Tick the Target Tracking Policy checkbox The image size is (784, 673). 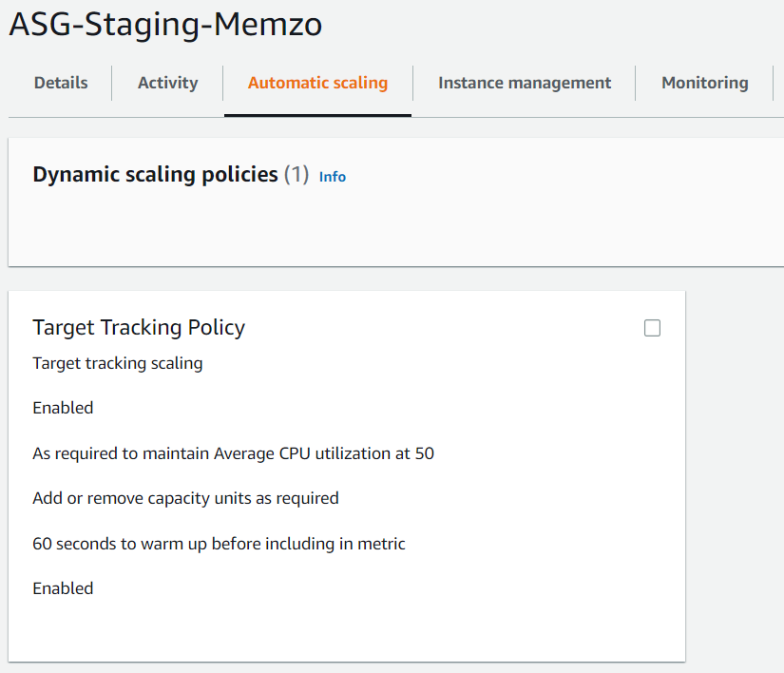[x=652, y=328]
